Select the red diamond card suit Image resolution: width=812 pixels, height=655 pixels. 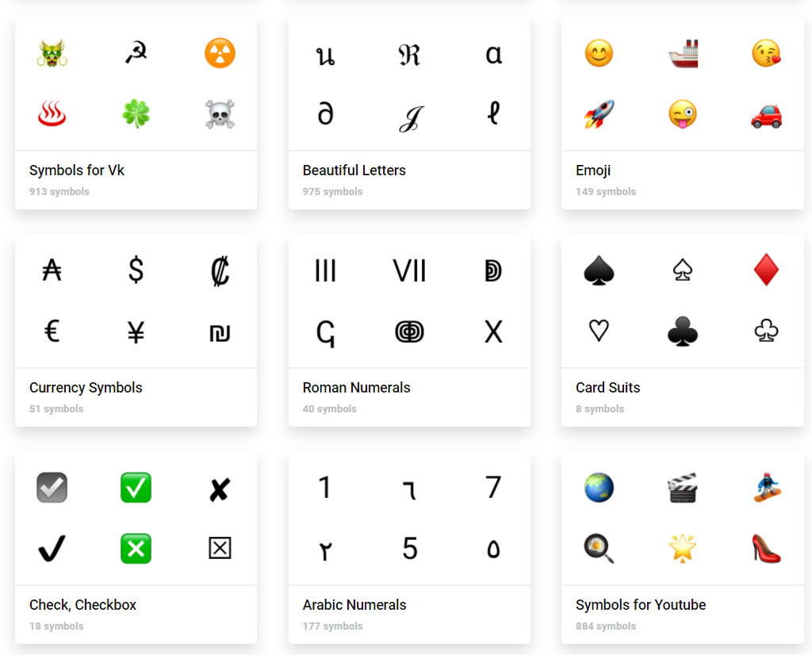click(767, 270)
